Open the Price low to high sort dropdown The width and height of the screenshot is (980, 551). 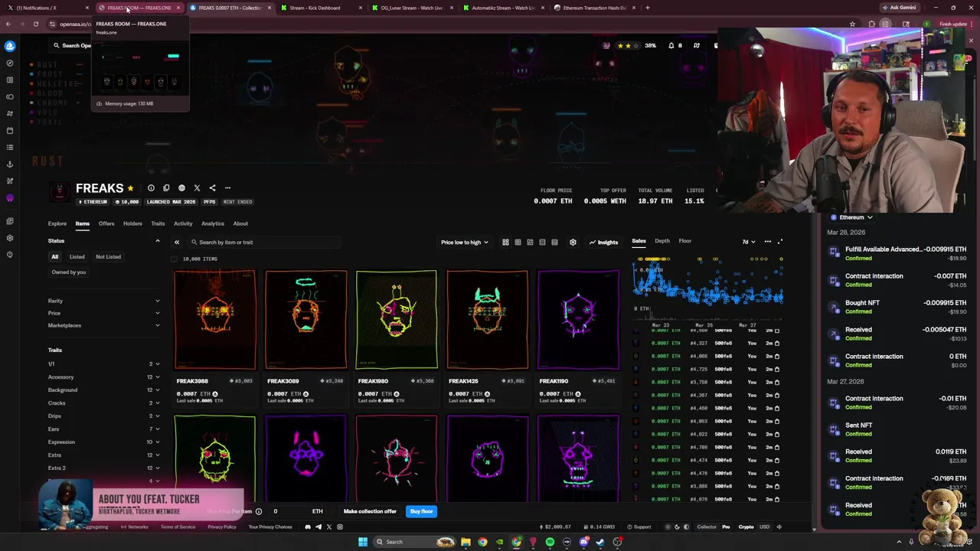(465, 243)
